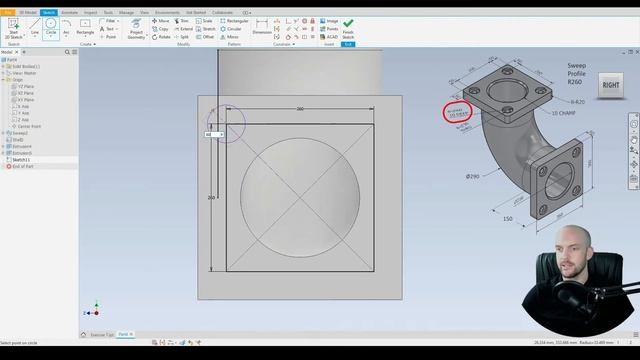Image resolution: width=640 pixels, height=360 pixels.
Task: Choose Rectangular pattern tool
Action: pyautogui.click(x=234, y=21)
